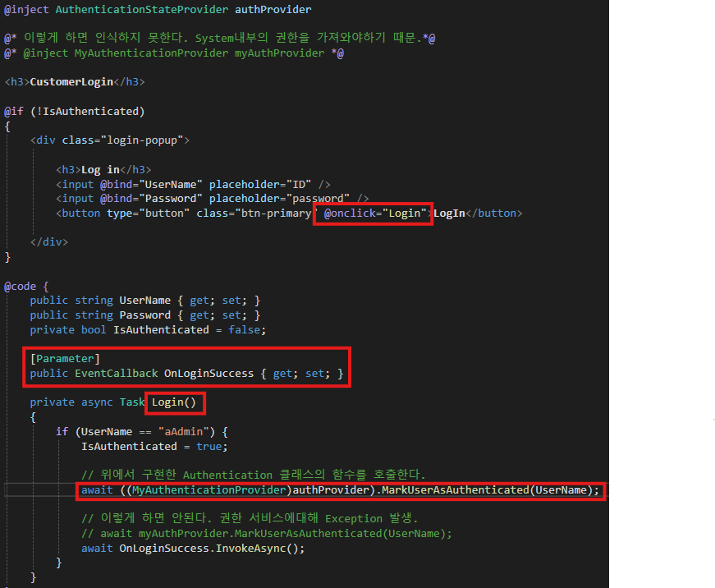Click the '@code {' line
This screenshot has height=588, width=715.
point(26,287)
